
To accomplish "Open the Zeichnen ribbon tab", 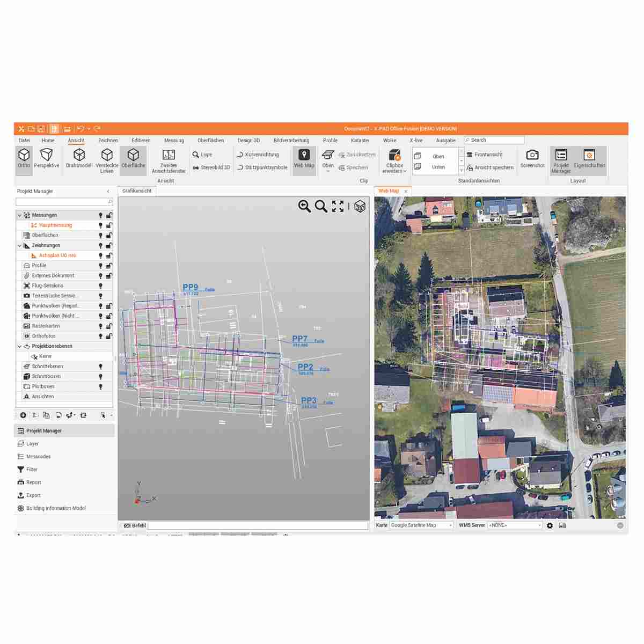I will point(108,141).
